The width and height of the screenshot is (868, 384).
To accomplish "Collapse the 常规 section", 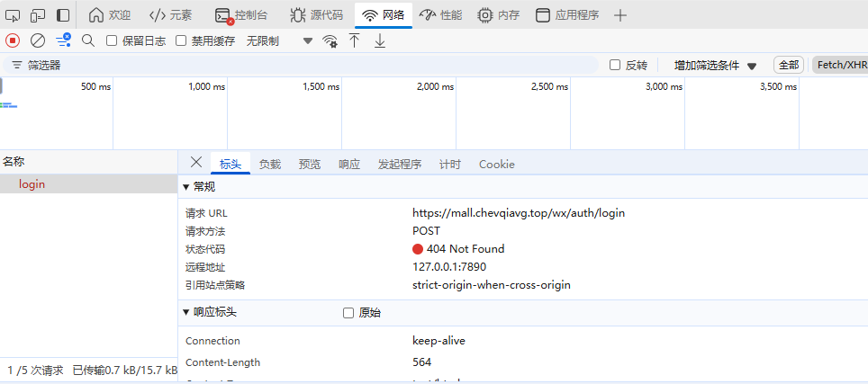I will point(186,187).
